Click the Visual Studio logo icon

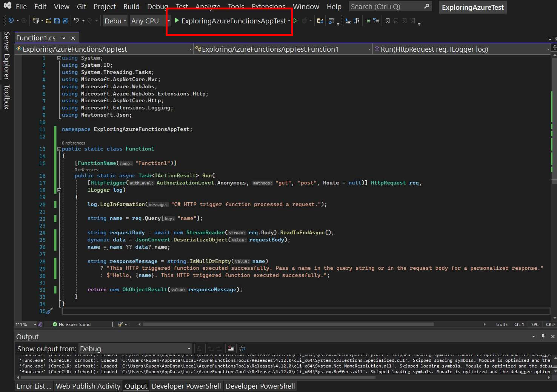7,6
